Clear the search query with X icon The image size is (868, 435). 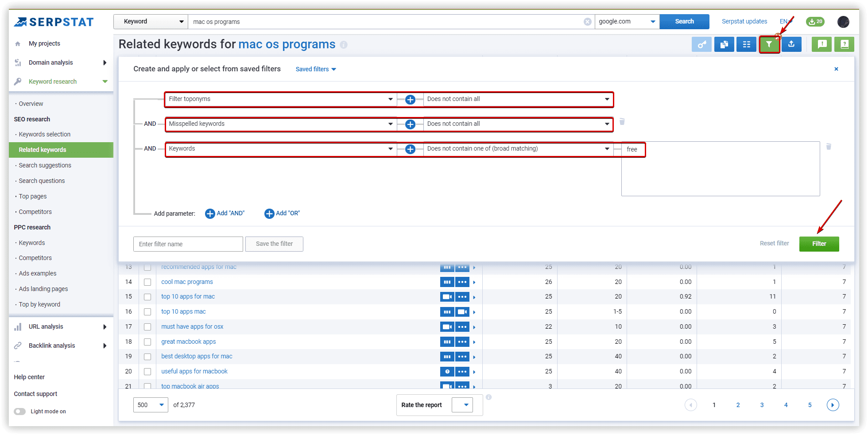coord(588,22)
